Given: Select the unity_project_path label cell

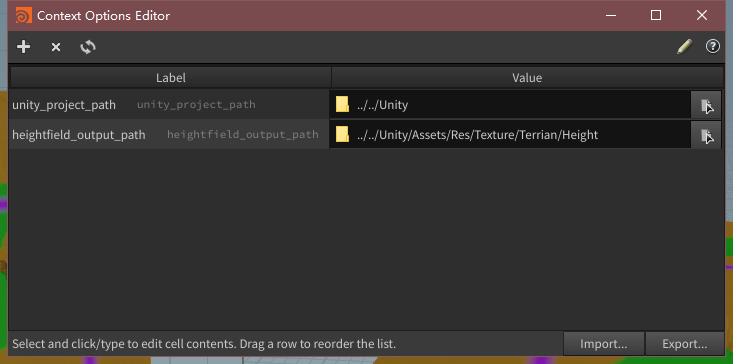Looking at the screenshot, I should (170, 105).
